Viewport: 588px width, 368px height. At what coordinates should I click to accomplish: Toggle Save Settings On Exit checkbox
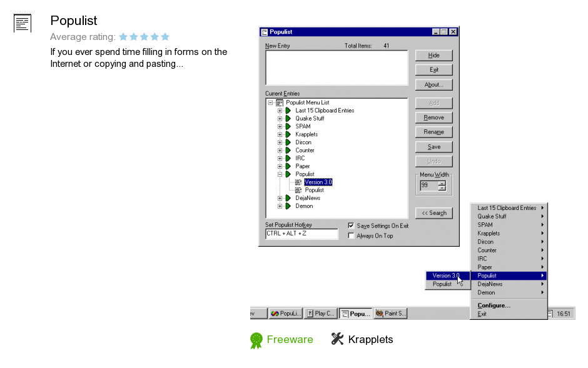click(x=351, y=226)
